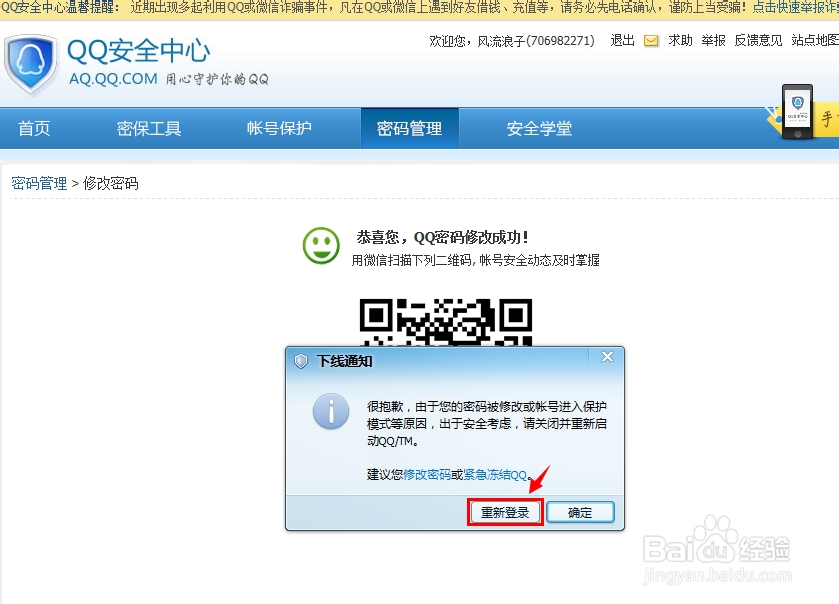Viewport: 839px width, 604px height.
Task: Open the 站点地图 sitemap link
Action: (815, 41)
